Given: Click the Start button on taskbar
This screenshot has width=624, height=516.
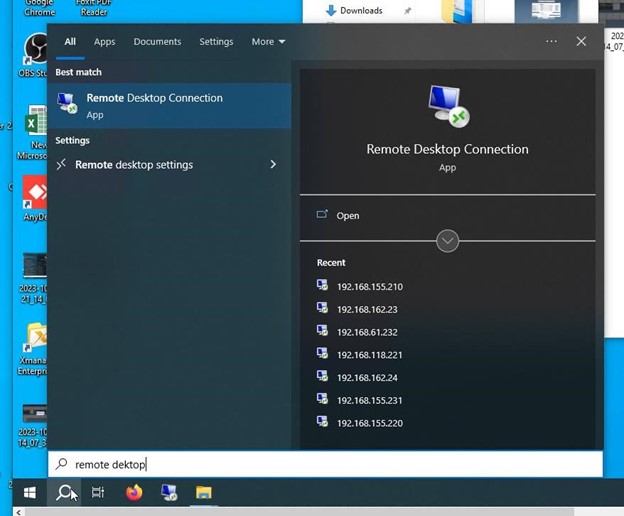Looking at the screenshot, I should click(30, 492).
